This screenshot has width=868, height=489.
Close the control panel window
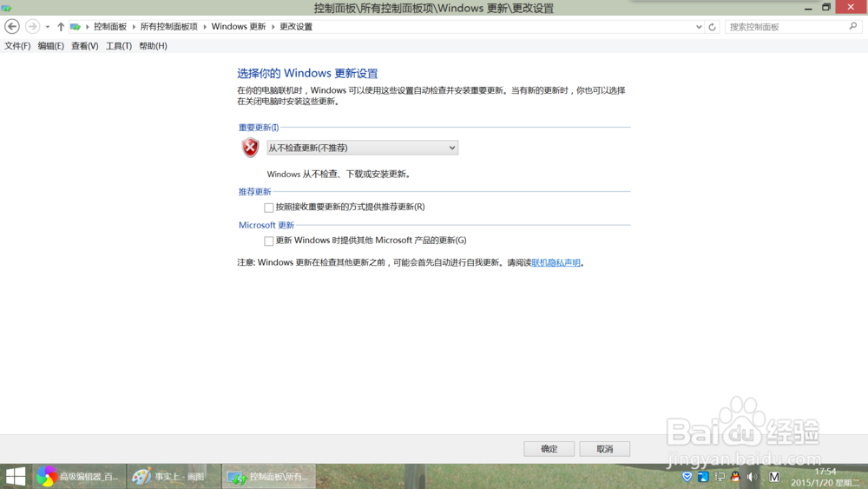point(852,7)
